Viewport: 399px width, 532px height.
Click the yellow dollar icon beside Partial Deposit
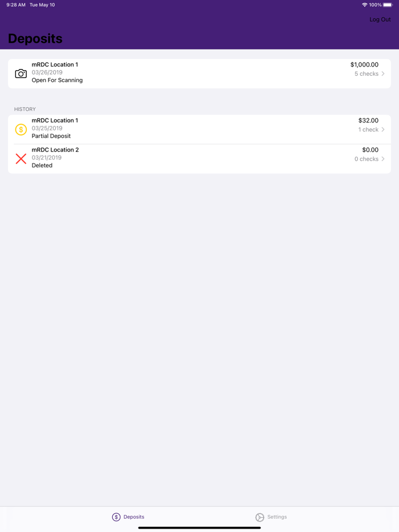tap(21, 129)
